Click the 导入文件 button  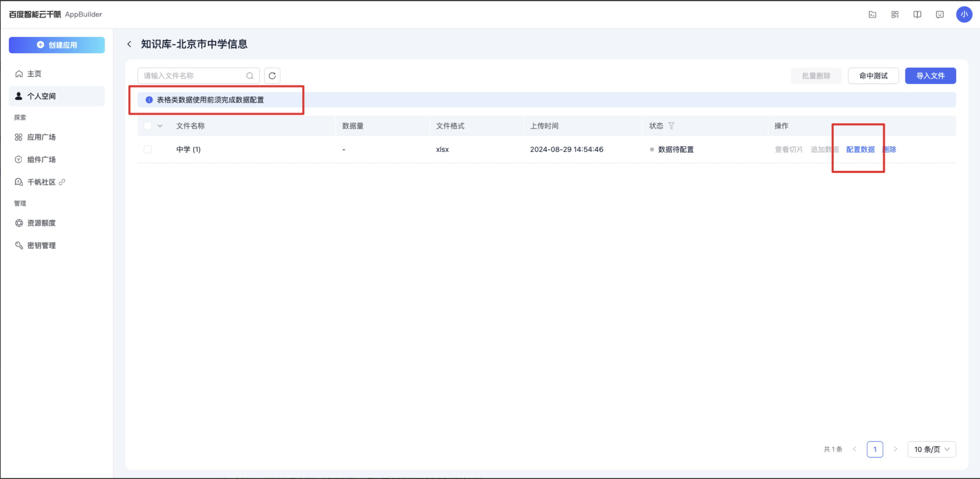click(x=930, y=76)
